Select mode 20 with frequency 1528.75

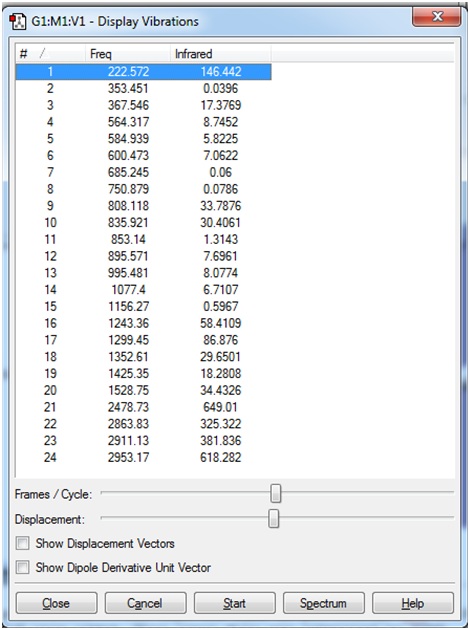click(x=144, y=390)
